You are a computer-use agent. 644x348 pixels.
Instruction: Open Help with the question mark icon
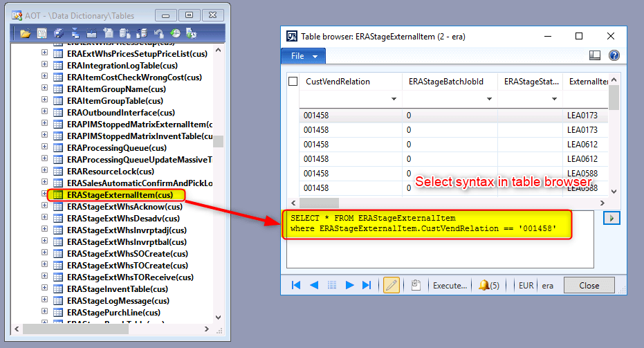613,56
